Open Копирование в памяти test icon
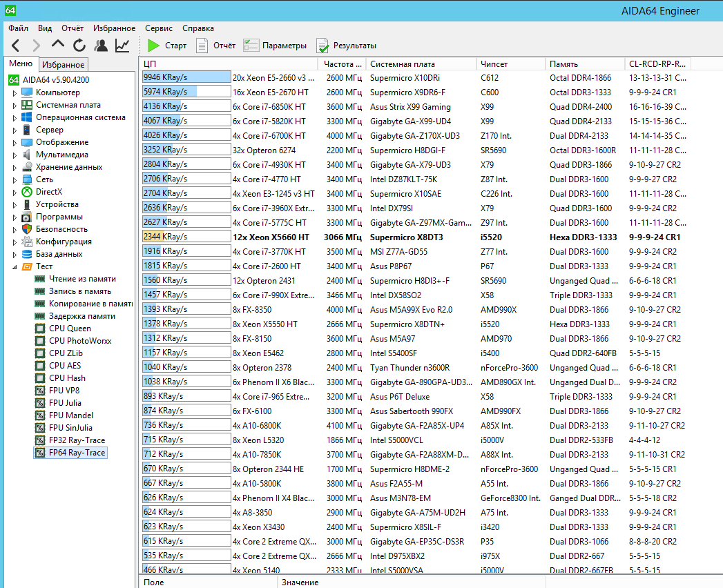This screenshot has width=723, height=588. [x=40, y=304]
